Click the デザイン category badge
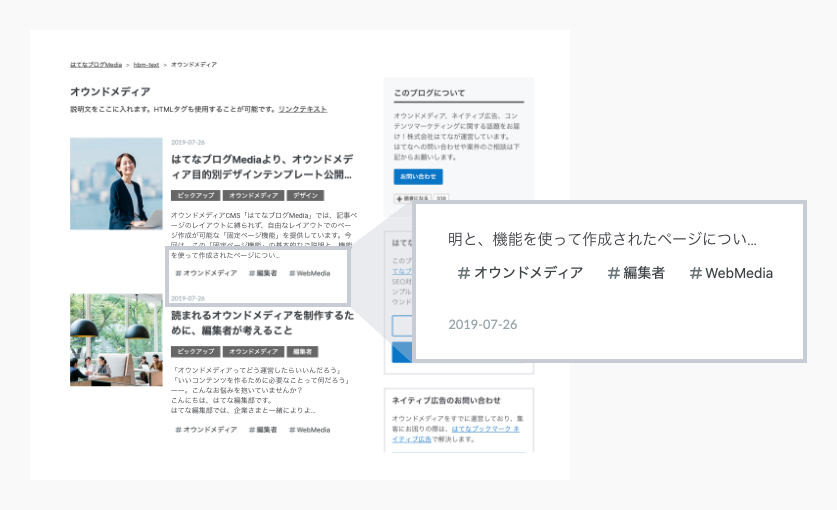This screenshot has width=837, height=510. 306,196
